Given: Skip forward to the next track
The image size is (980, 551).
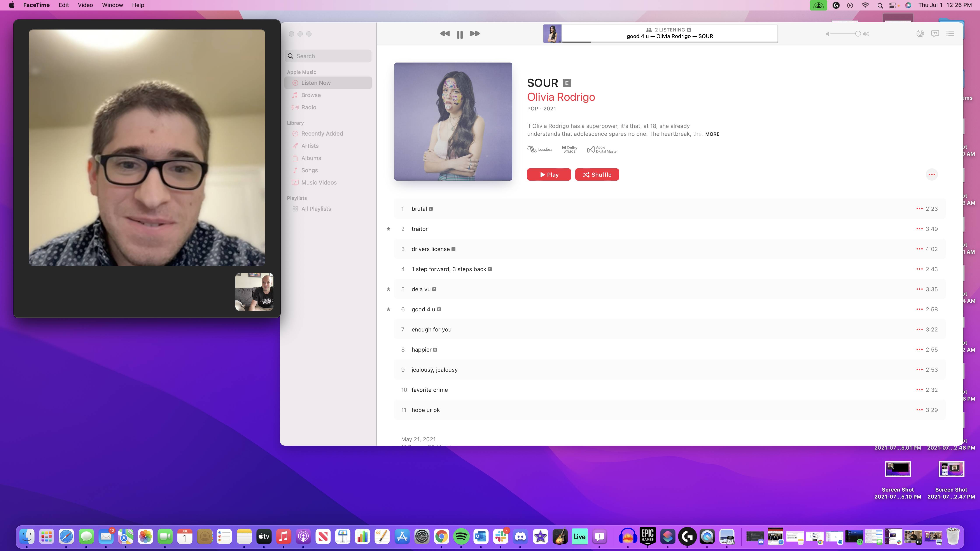Looking at the screenshot, I should pyautogui.click(x=475, y=34).
